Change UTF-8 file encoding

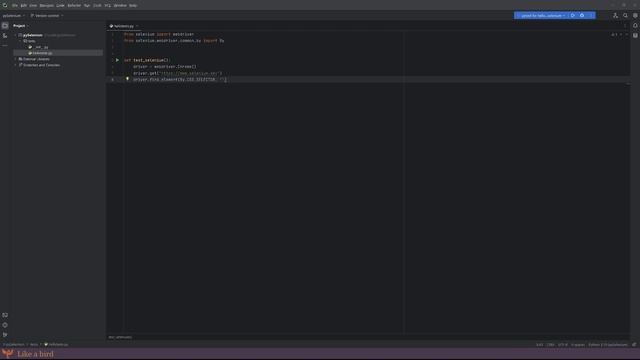[563, 345]
